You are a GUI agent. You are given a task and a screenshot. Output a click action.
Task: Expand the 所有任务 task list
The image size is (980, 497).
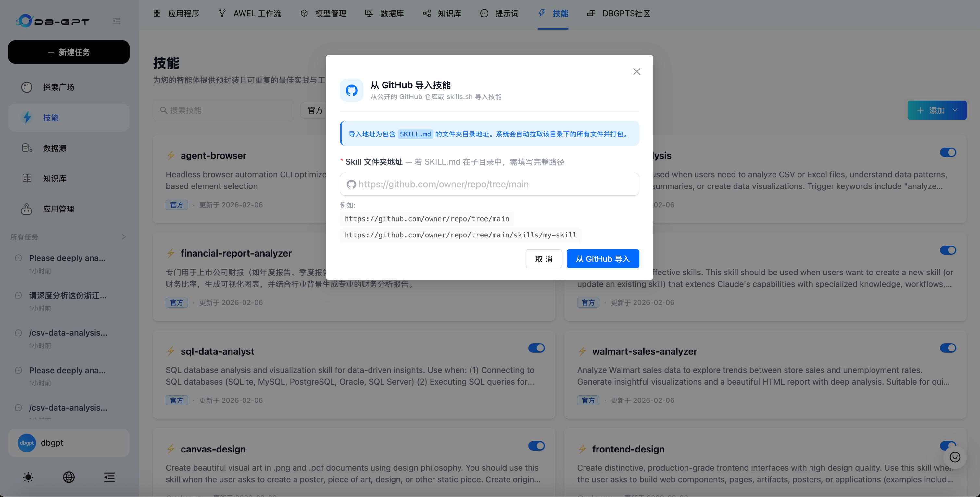click(124, 236)
